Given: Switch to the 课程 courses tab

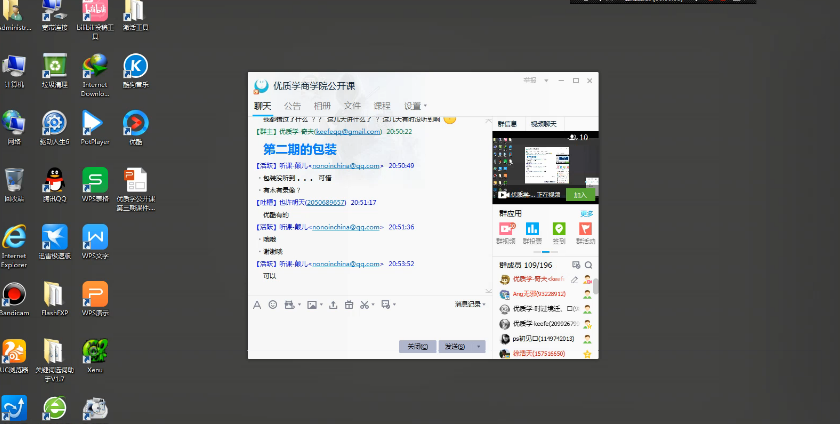Looking at the screenshot, I should pos(382,106).
